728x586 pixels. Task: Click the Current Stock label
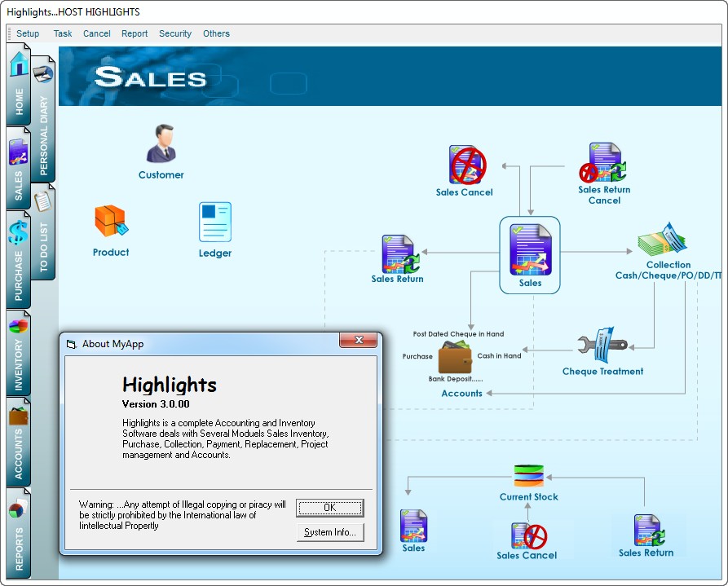point(529,496)
